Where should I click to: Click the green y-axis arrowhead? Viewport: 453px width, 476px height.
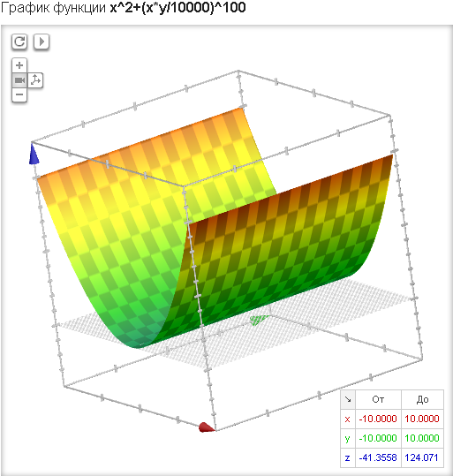(259, 320)
